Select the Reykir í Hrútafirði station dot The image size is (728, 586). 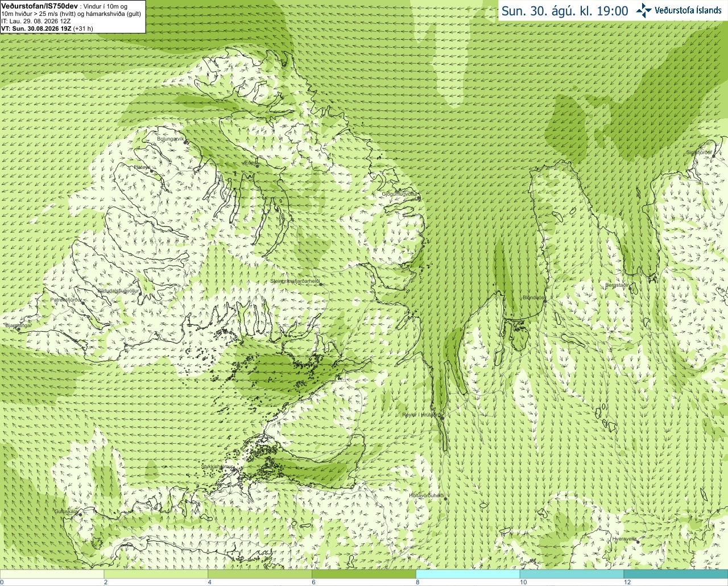click(441, 418)
